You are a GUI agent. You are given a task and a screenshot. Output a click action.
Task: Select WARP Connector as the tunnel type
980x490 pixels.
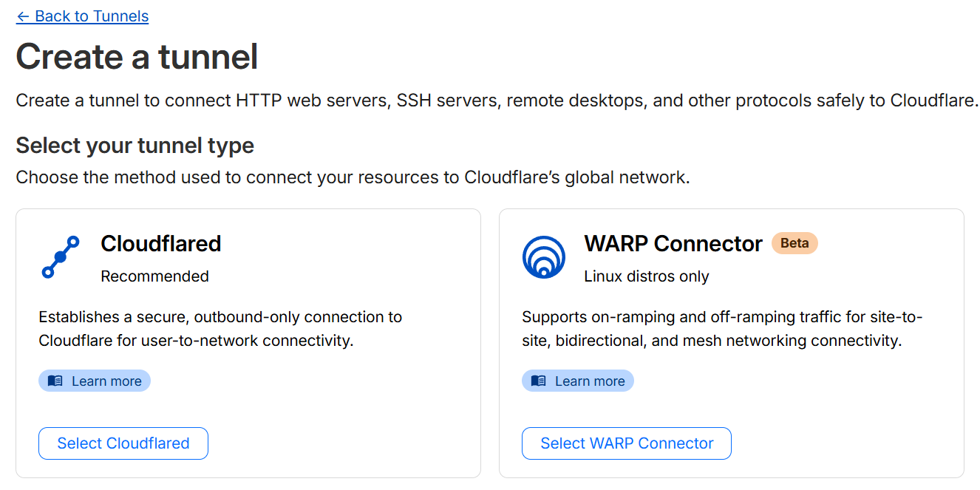coord(626,443)
